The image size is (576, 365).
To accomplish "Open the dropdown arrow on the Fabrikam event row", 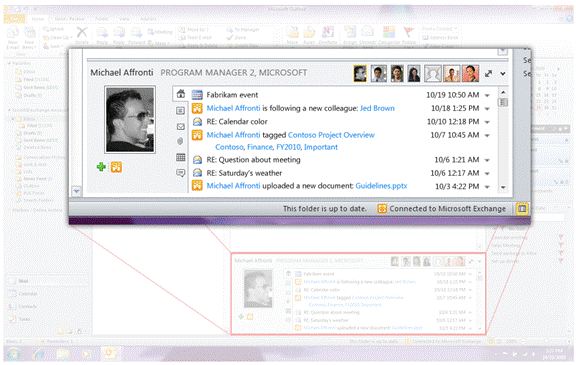I will pyautogui.click(x=487, y=95).
